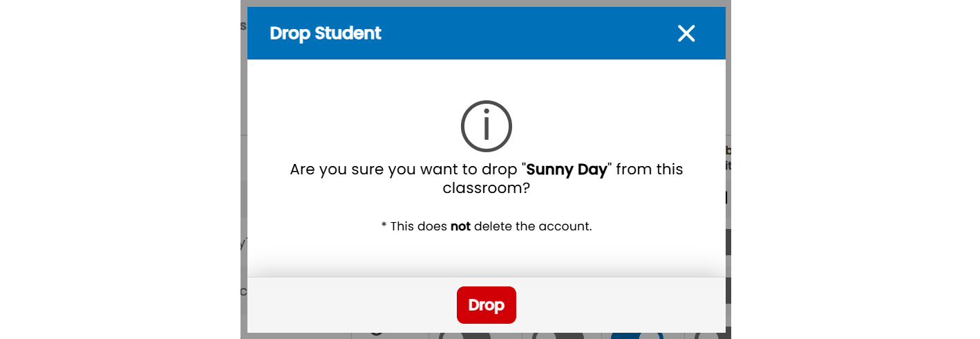Click the dark gray bar at right edge

(x=728, y=242)
